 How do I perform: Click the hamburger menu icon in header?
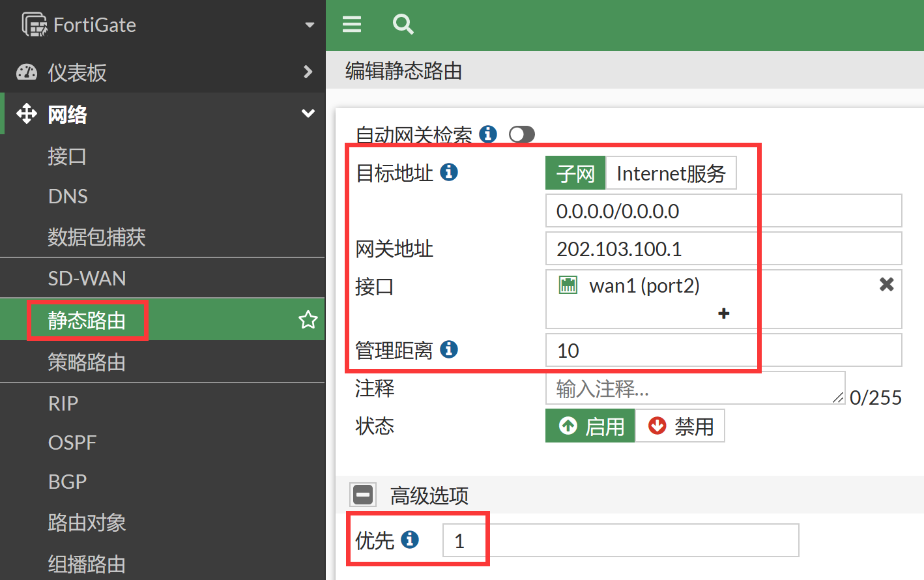(352, 25)
